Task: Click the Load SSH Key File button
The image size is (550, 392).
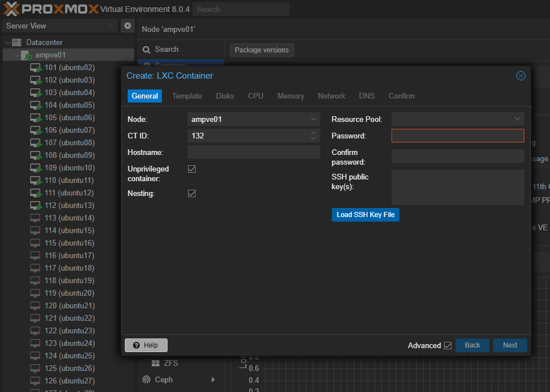Action: 365,215
